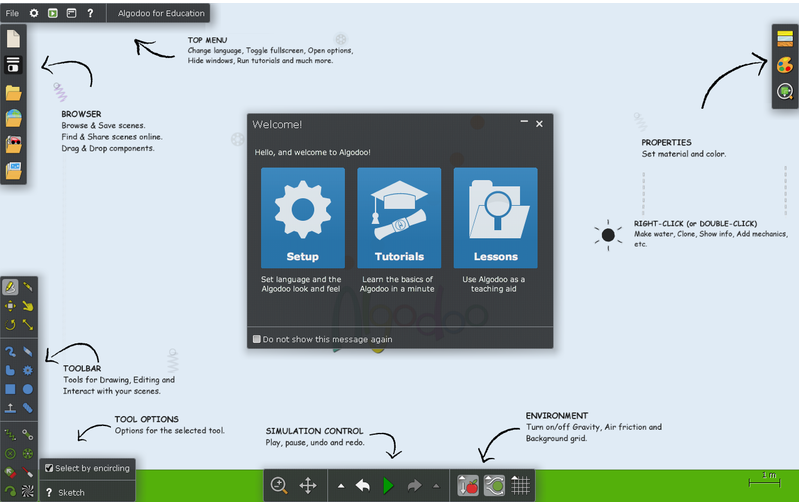
Task: Open Lessons tile in Welcome dialog
Action: click(x=496, y=218)
